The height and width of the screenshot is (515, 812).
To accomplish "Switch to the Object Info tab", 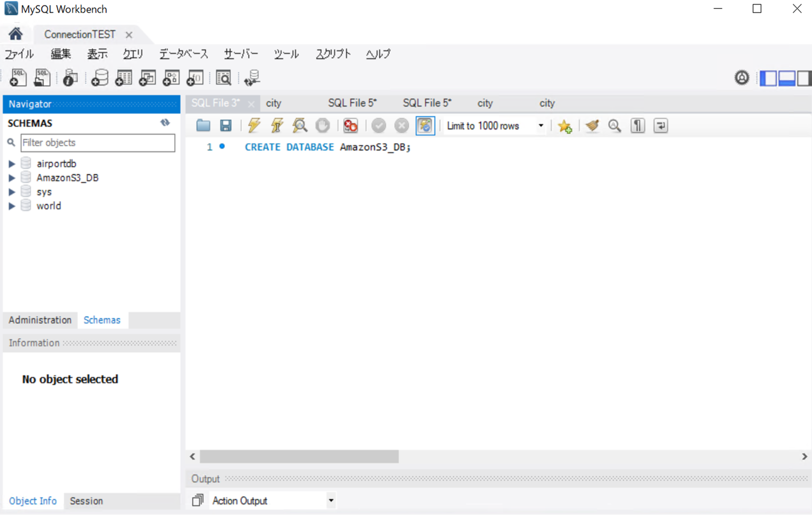I will 33,501.
